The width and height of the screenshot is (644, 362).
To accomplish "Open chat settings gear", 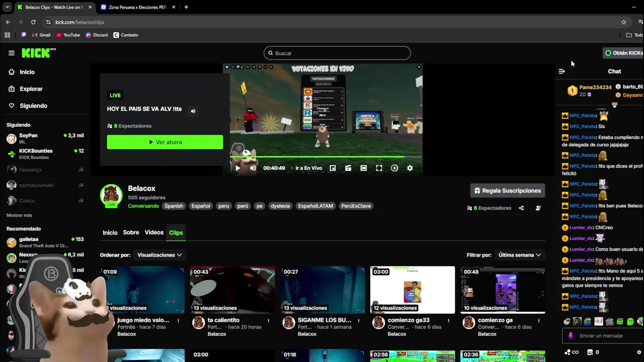I will (x=639, y=352).
